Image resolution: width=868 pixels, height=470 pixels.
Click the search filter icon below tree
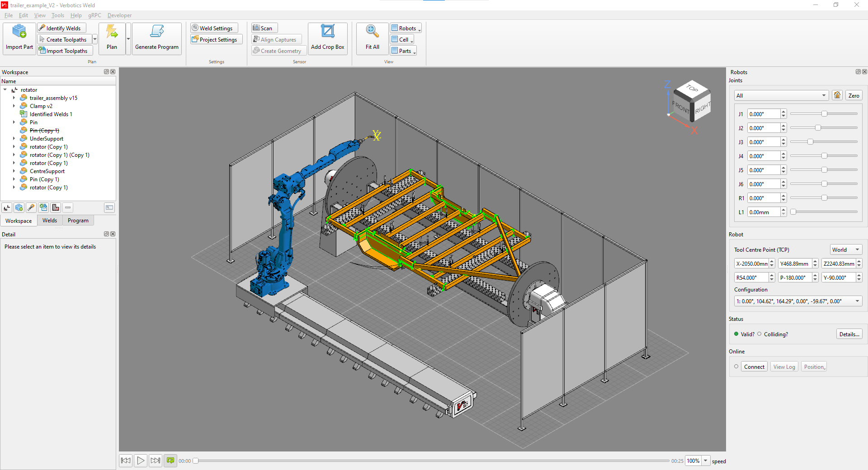pos(109,207)
